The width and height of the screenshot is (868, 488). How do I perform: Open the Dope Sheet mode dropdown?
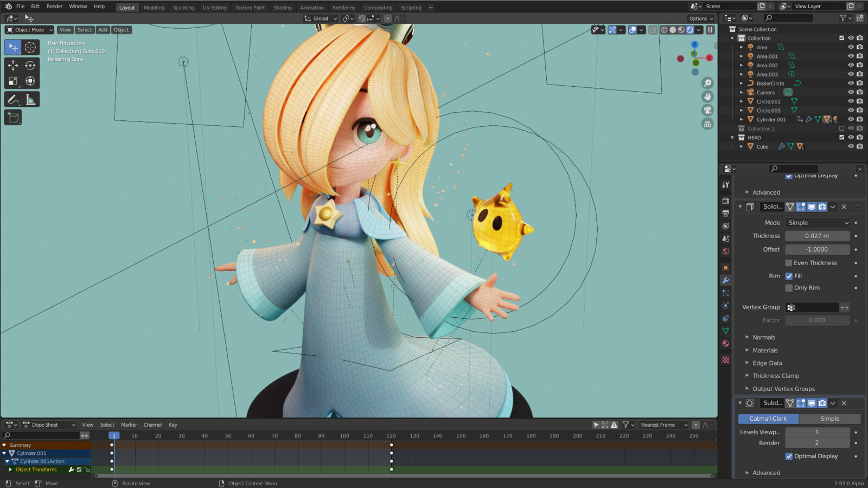(48, 425)
